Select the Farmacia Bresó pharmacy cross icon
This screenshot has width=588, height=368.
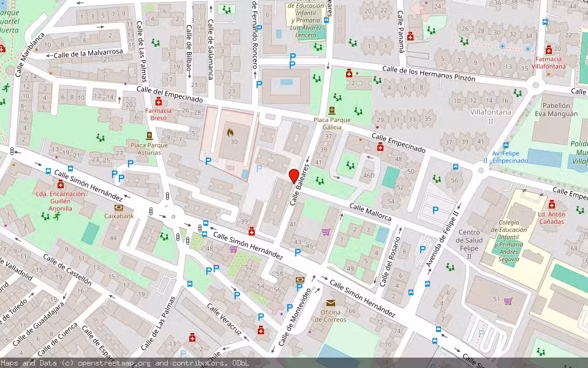[159, 102]
